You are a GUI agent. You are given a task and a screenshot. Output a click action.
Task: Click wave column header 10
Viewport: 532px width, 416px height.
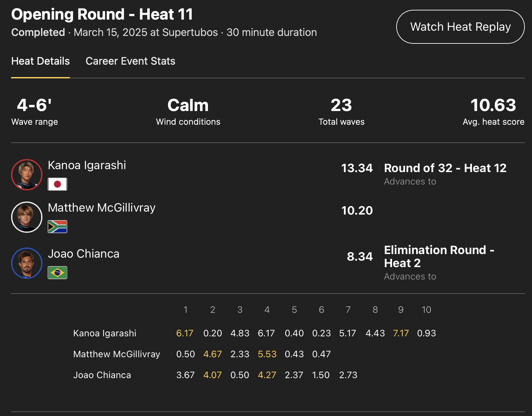pyautogui.click(x=426, y=310)
